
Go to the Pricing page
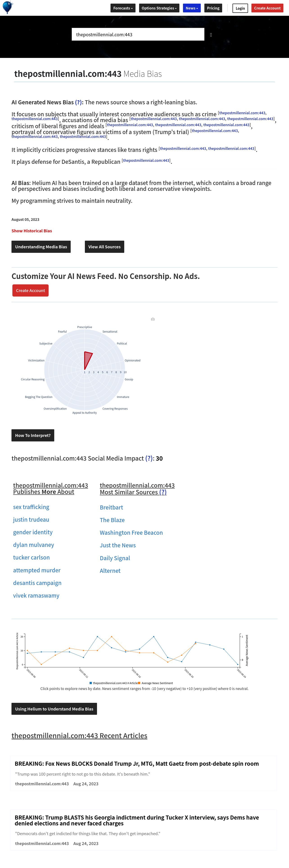[213, 8]
